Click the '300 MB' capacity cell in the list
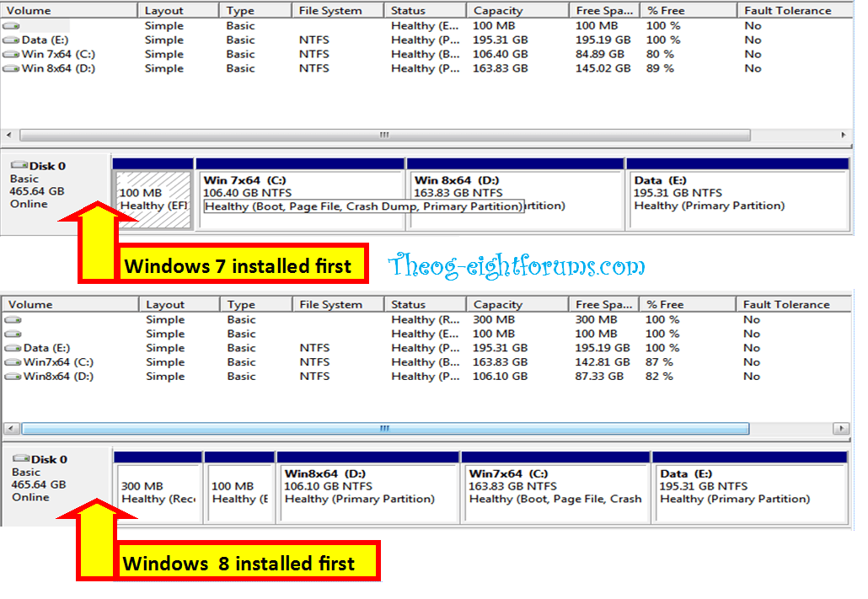Image resolution: width=868 pixels, height=599 pixels. (x=494, y=319)
